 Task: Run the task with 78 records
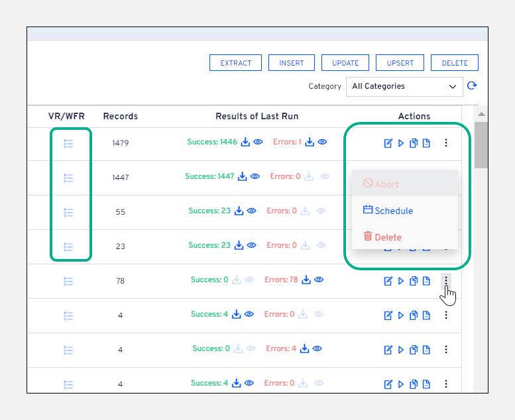401,281
